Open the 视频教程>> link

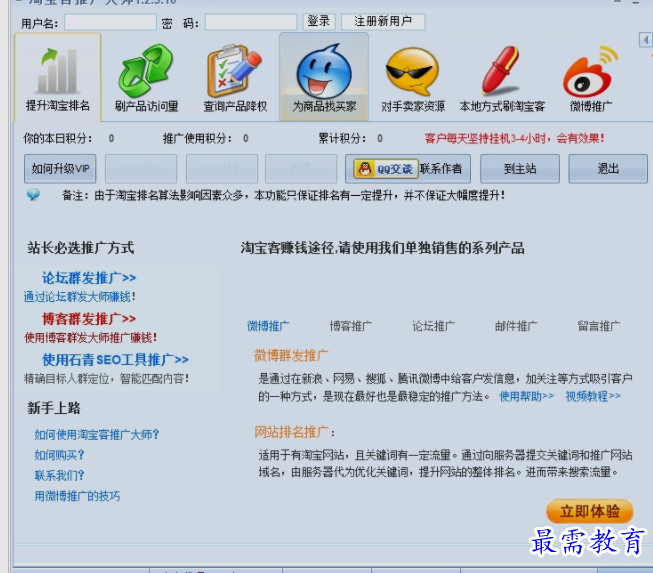tap(593, 396)
